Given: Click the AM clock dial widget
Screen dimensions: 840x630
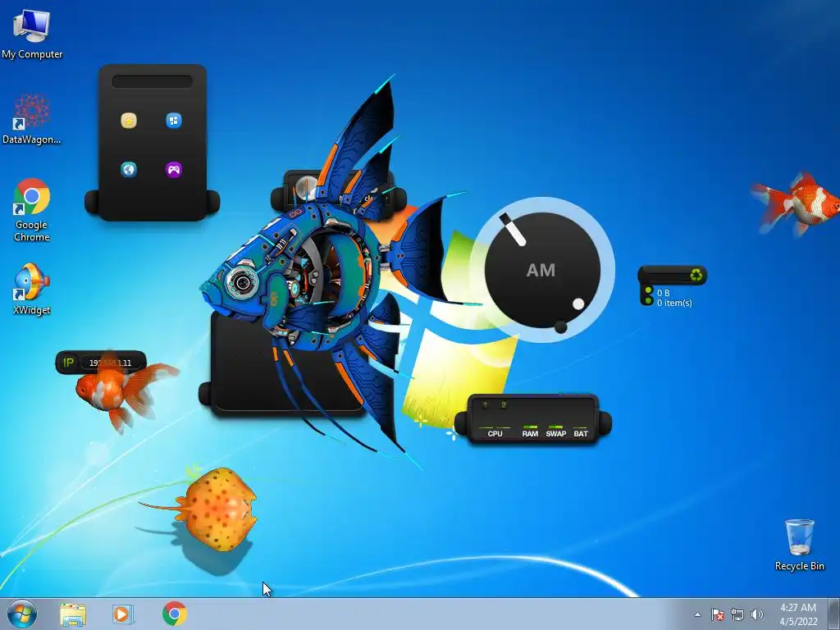Looking at the screenshot, I should click(542, 270).
